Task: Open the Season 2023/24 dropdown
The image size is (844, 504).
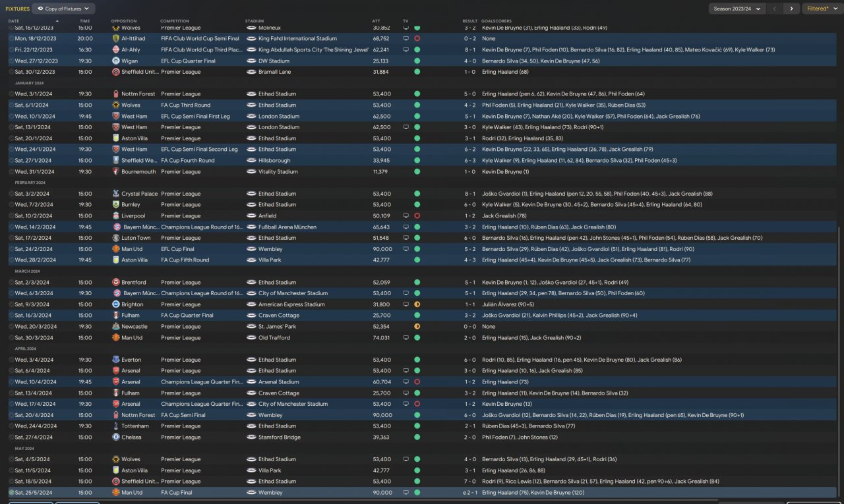Action: pyautogui.click(x=737, y=9)
